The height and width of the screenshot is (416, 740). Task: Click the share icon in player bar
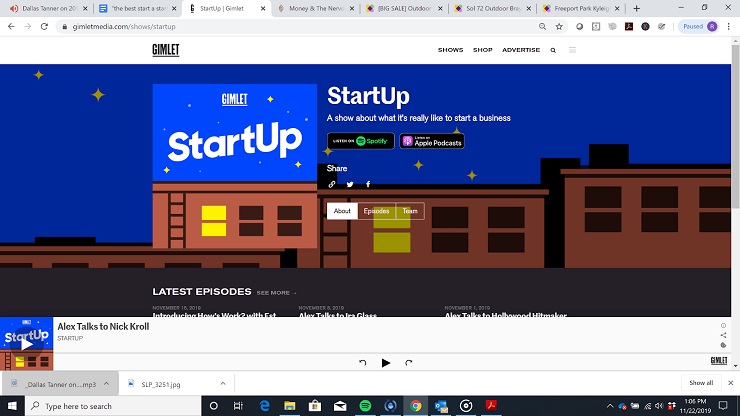click(723, 335)
